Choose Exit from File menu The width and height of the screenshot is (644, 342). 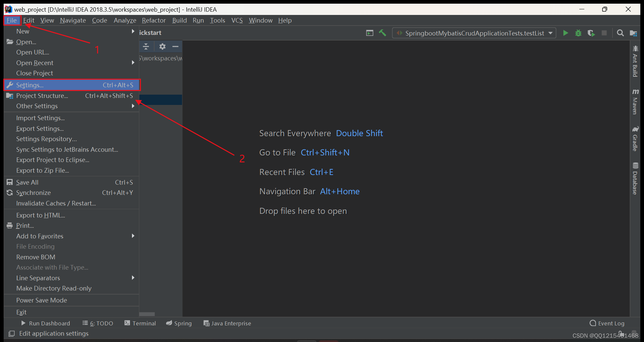(x=71, y=312)
